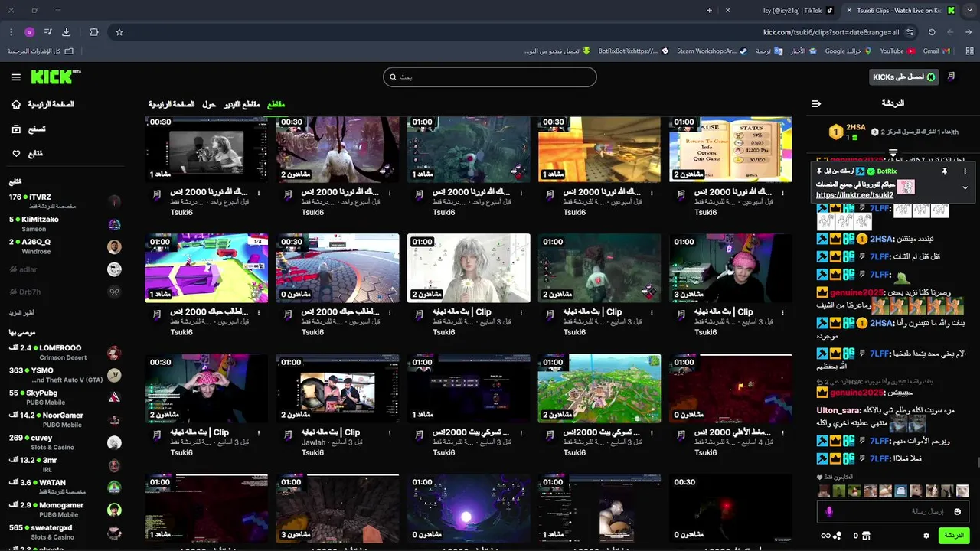The image size is (980, 551).
Task: Select the About (حول) channel tab
Action: tap(209, 104)
